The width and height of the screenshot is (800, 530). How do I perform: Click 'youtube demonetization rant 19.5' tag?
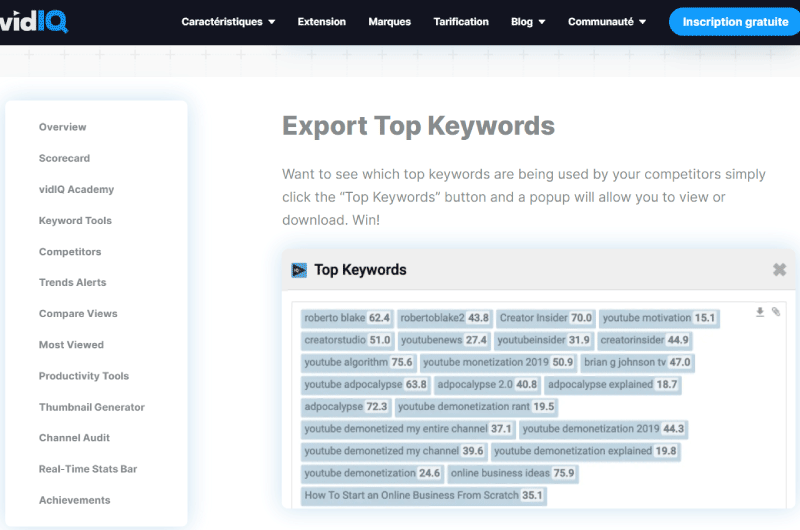point(476,407)
